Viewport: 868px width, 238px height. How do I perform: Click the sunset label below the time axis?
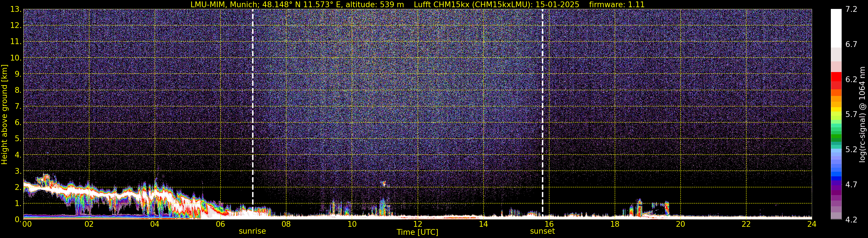click(x=542, y=231)
